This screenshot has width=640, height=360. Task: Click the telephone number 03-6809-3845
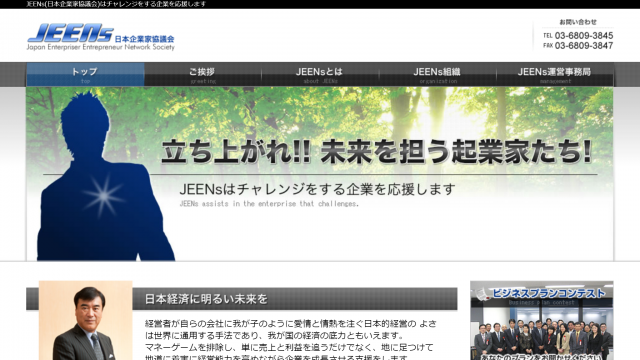coord(584,36)
